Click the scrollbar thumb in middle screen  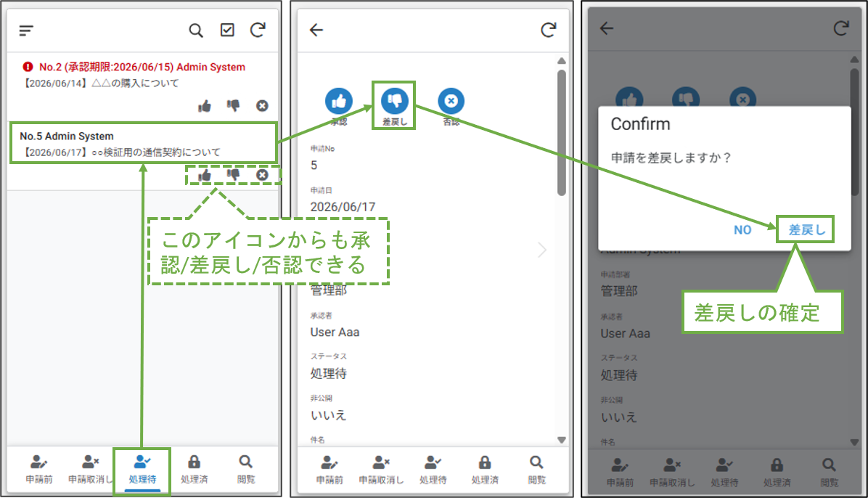pyautogui.click(x=561, y=132)
